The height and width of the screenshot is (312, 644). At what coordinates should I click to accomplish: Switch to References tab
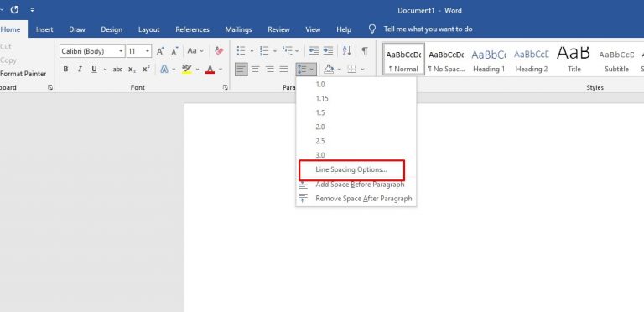coord(192,29)
